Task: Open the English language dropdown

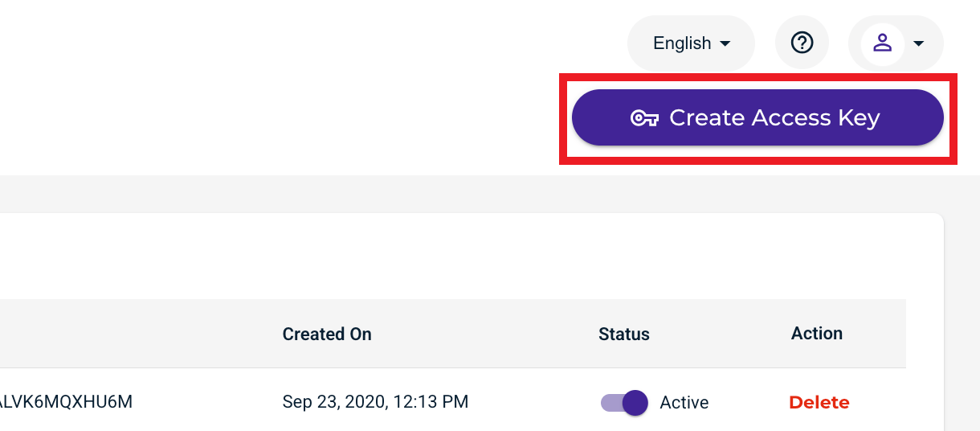Action: tap(690, 43)
